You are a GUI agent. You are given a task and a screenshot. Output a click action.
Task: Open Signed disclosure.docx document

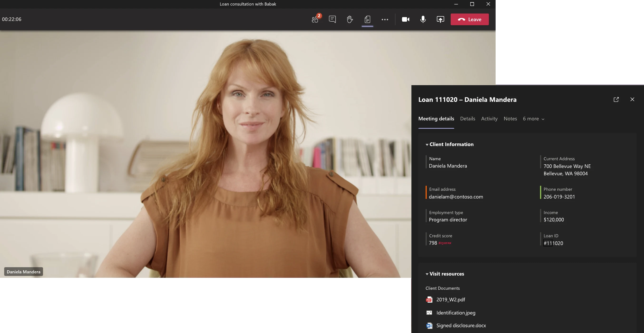point(461,325)
